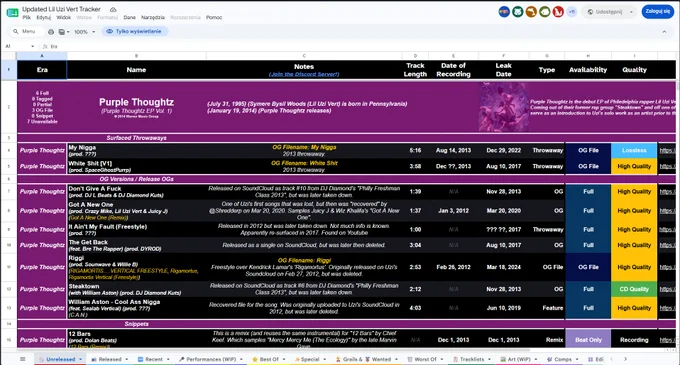680x365 pixels.
Task: Open the Plik menu
Action: click(27, 17)
